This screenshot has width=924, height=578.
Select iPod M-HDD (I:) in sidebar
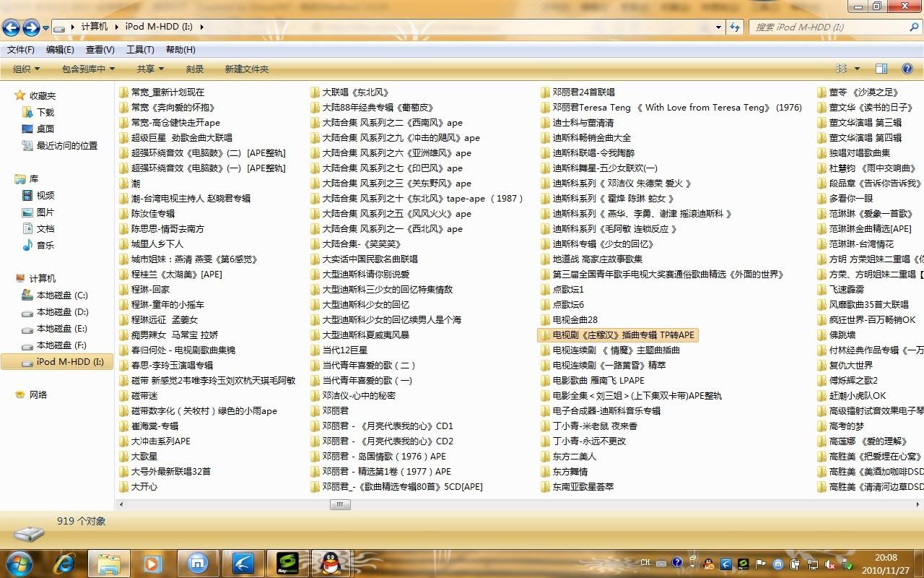[x=57, y=361]
